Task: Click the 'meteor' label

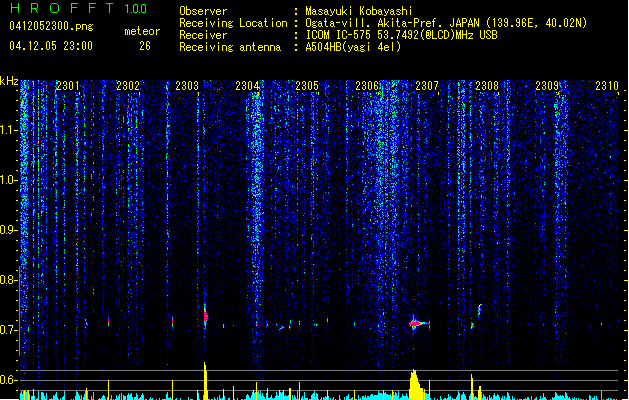Action: pos(142,31)
